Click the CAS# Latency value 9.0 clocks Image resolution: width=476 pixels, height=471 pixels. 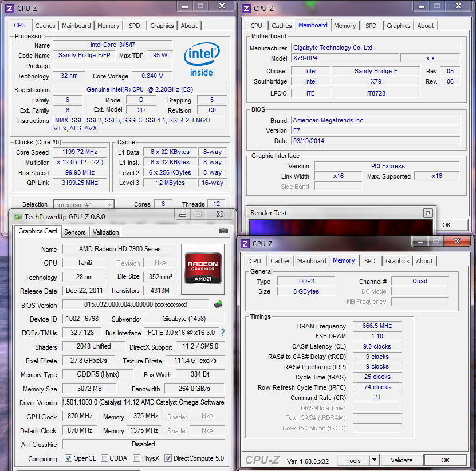(377, 346)
